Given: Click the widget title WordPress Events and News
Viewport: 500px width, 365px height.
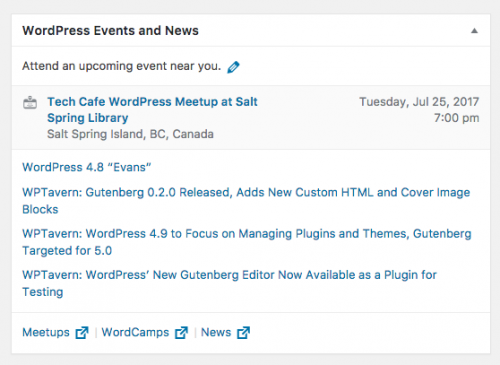Looking at the screenshot, I should click(x=110, y=31).
